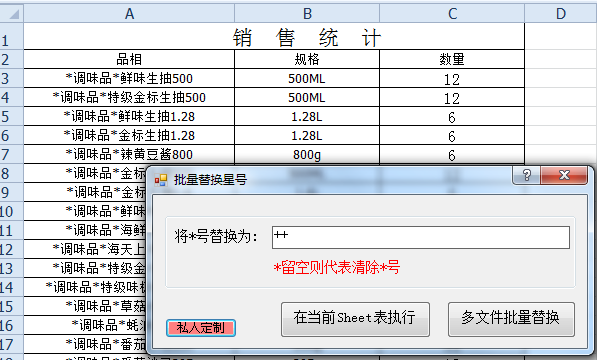Click row 12 cell starting *调味品*海天上
The width and height of the screenshot is (597, 360).
[x=85, y=249]
